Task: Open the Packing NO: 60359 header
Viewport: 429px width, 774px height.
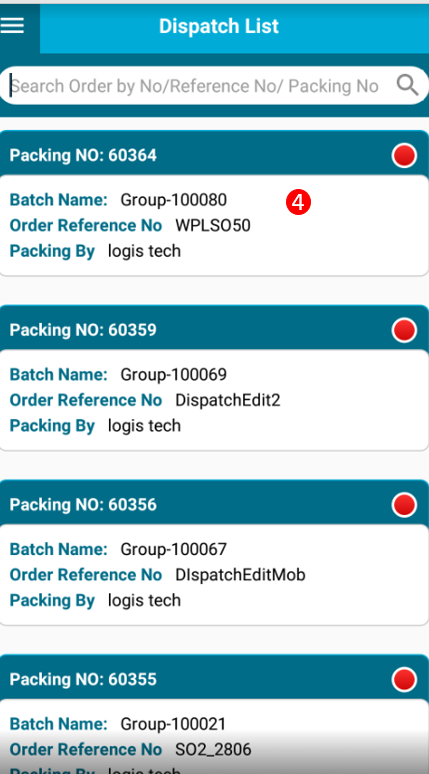Action: coord(214,329)
